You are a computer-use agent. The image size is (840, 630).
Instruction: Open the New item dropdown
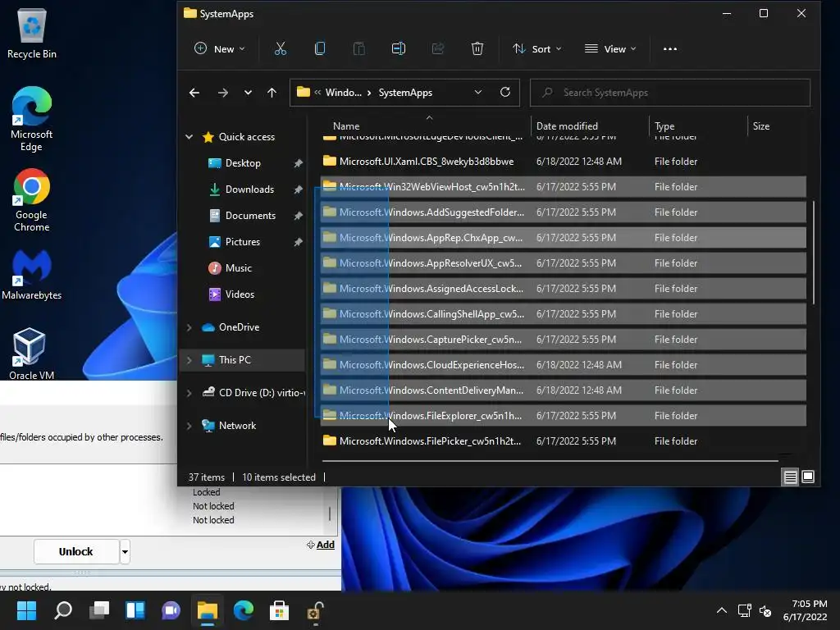click(x=220, y=48)
